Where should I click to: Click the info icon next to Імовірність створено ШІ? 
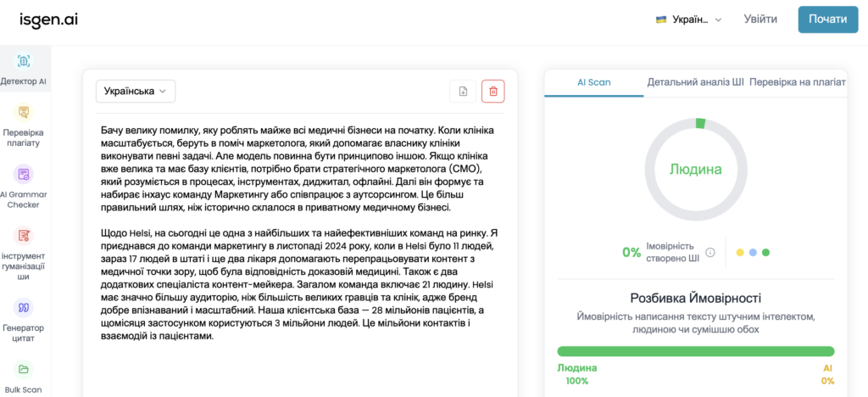tap(710, 253)
